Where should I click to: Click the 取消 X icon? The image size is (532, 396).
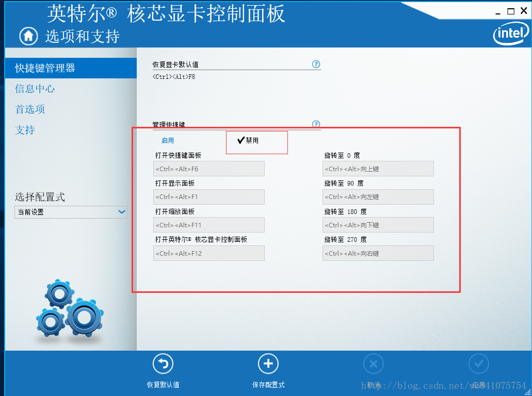[x=374, y=364]
